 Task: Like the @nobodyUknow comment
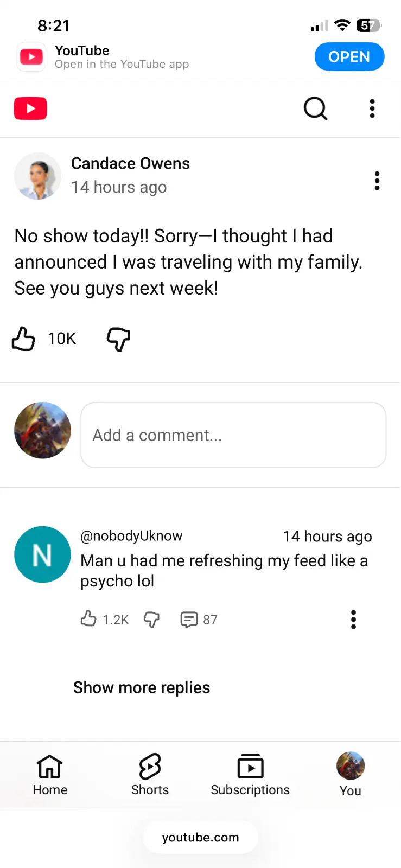point(88,619)
